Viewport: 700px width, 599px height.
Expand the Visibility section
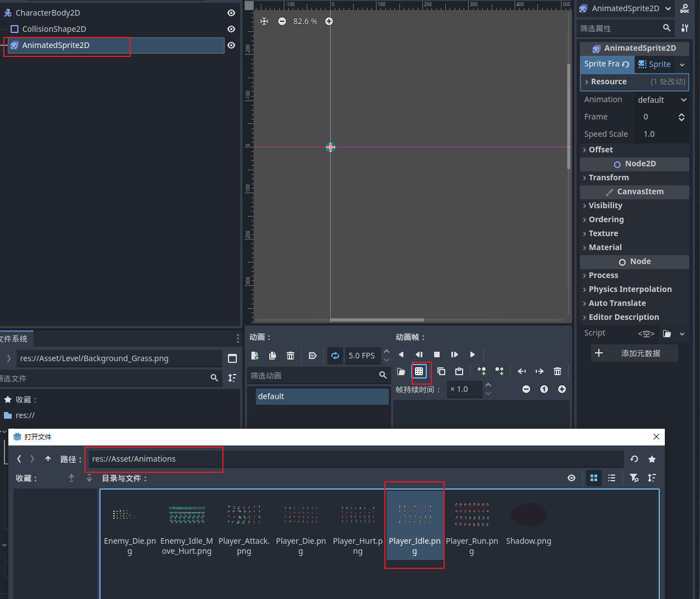(x=635, y=205)
